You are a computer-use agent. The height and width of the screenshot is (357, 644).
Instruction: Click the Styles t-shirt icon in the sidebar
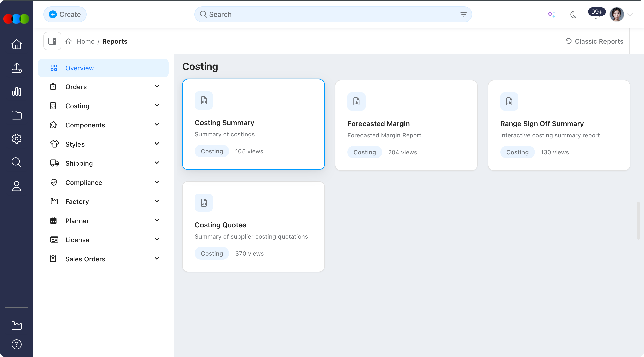pos(55,144)
